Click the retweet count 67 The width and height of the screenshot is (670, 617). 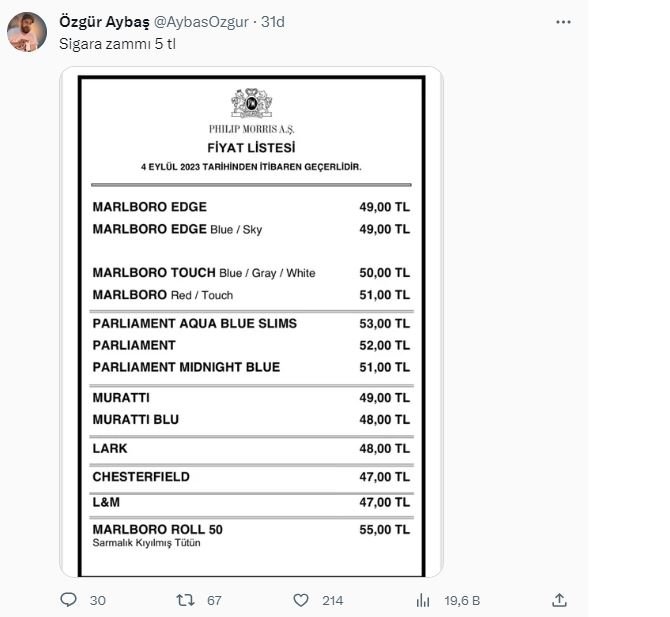[x=214, y=600]
